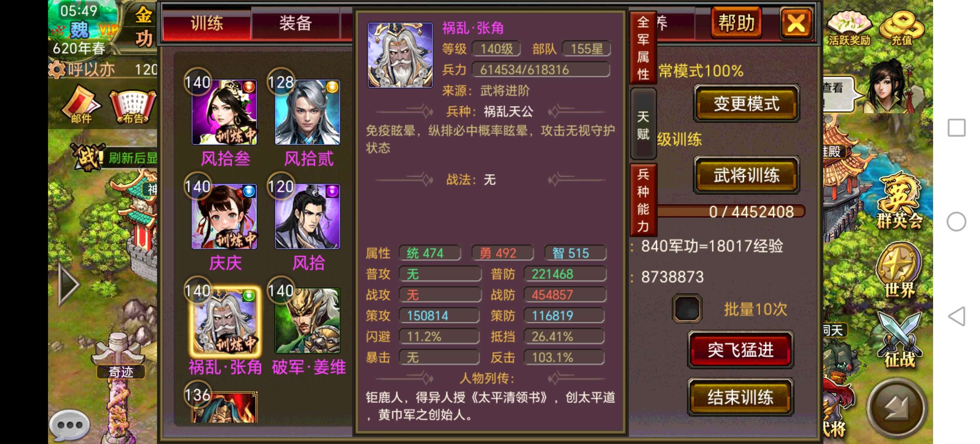The height and width of the screenshot is (444, 980).
Task: Select the 破军·姜维 general portrait
Action: click(x=307, y=321)
